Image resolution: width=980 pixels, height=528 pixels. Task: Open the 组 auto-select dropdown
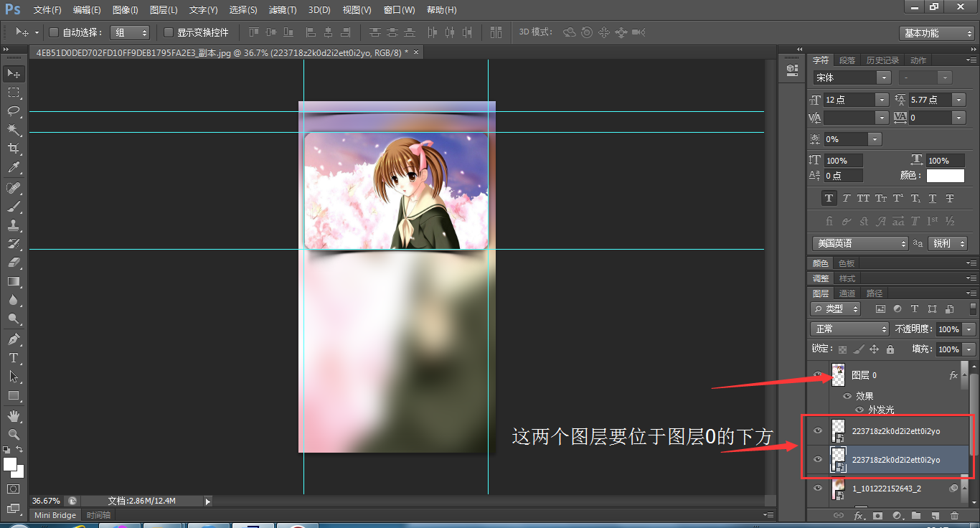point(130,32)
